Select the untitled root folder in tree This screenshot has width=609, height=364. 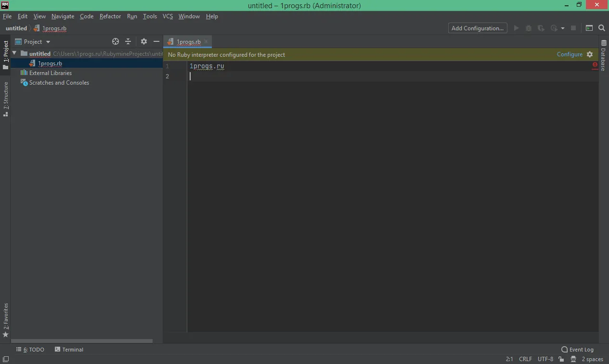(87, 54)
